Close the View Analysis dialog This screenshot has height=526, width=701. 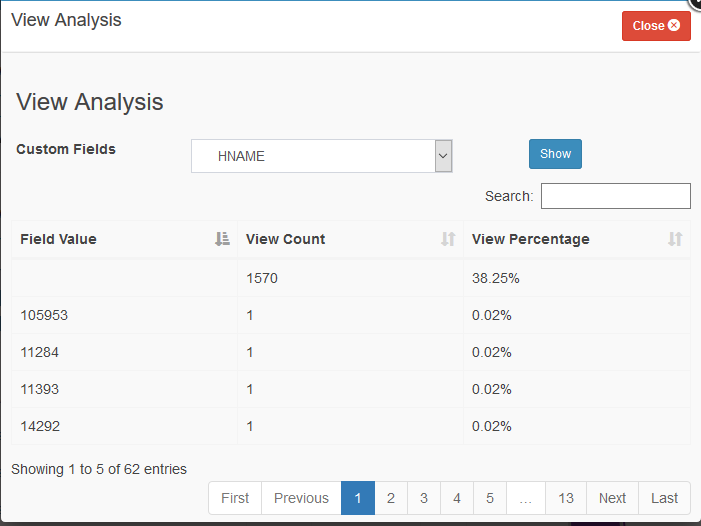click(x=655, y=26)
